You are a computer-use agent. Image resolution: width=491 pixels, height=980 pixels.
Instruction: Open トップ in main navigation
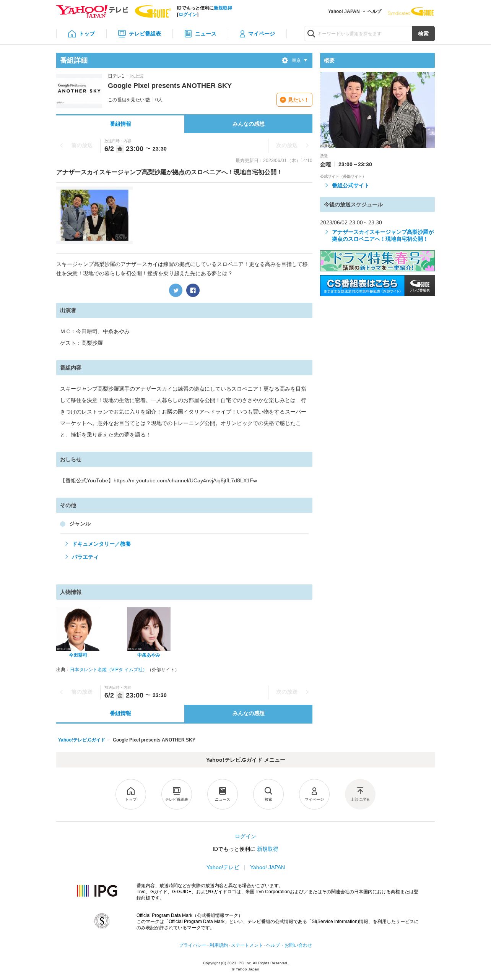pyautogui.click(x=81, y=34)
